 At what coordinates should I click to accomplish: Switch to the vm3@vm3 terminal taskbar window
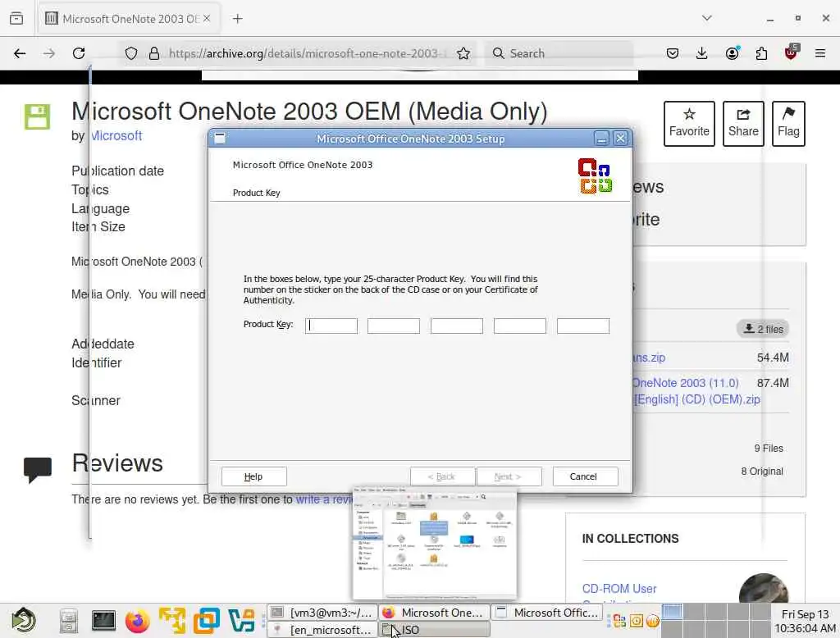(322, 613)
